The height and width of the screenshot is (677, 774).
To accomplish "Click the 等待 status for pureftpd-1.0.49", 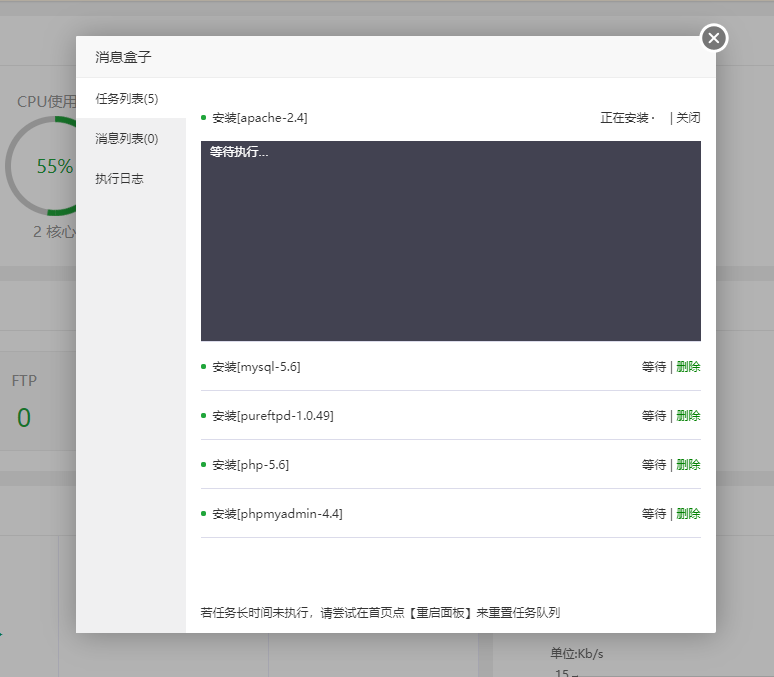I will pos(654,416).
